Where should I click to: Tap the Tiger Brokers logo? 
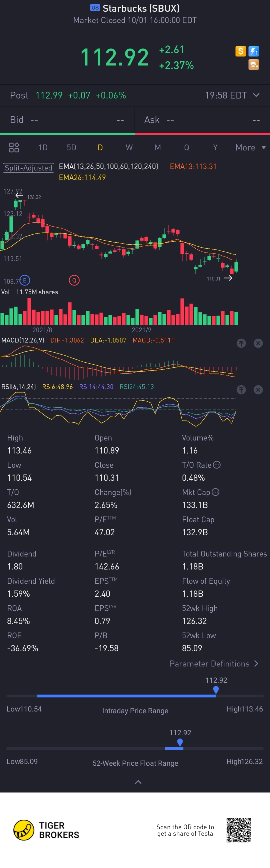click(46, 830)
